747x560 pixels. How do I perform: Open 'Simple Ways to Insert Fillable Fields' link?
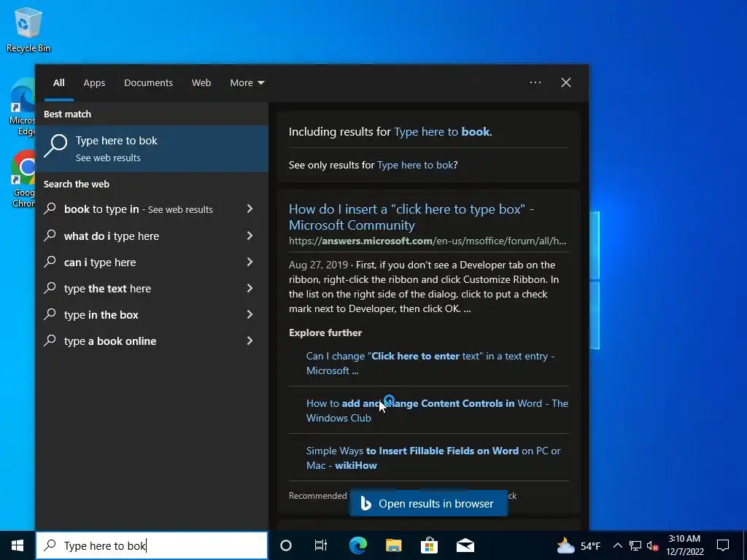tap(433, 458)
